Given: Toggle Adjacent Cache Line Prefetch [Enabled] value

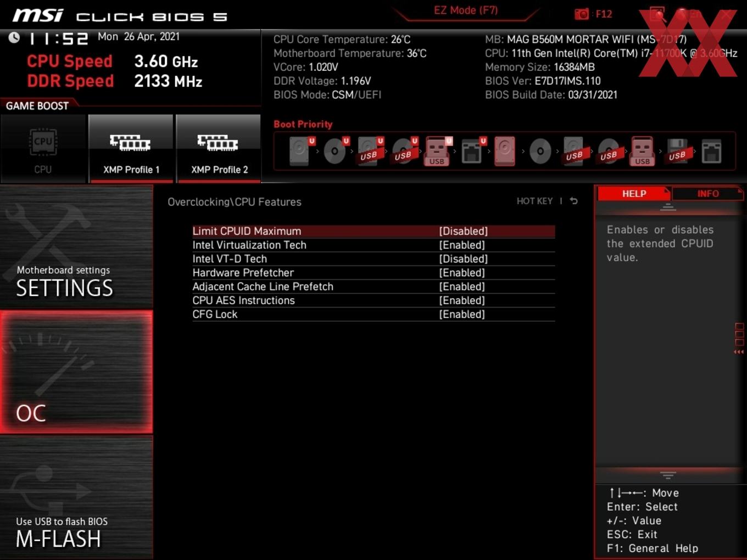Looking at the screenshot, I should [x=462, y=287].
